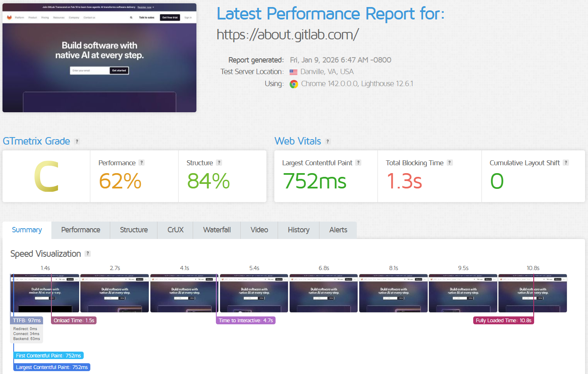This screenshot has width=588, height=374.
Task: Click the help icon next to GTmetrix Grade
Action: coord(77,142)
